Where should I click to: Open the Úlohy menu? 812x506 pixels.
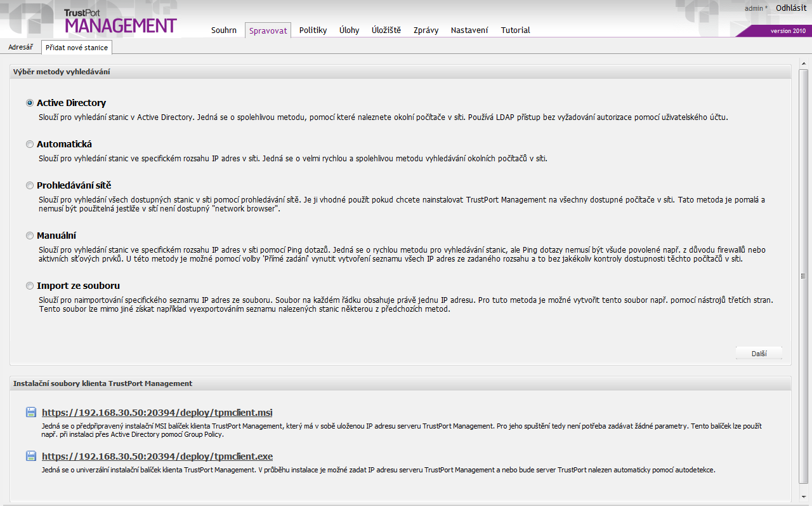point(349,30)
